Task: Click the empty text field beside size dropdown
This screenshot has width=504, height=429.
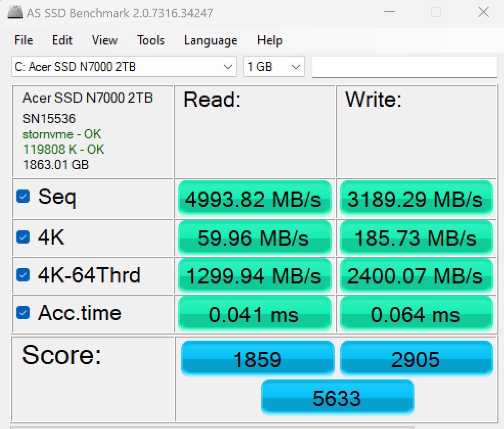Action: (x=404, y=67)
